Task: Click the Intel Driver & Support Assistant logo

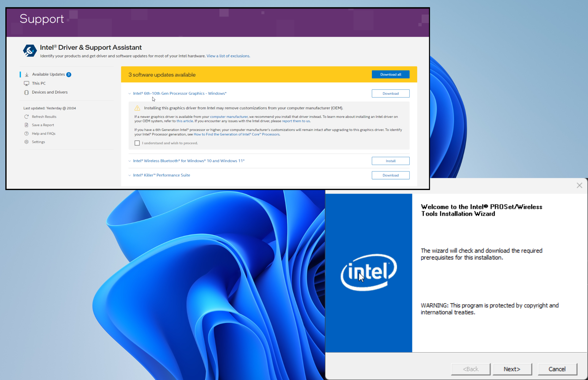Action: click(30, 51)
